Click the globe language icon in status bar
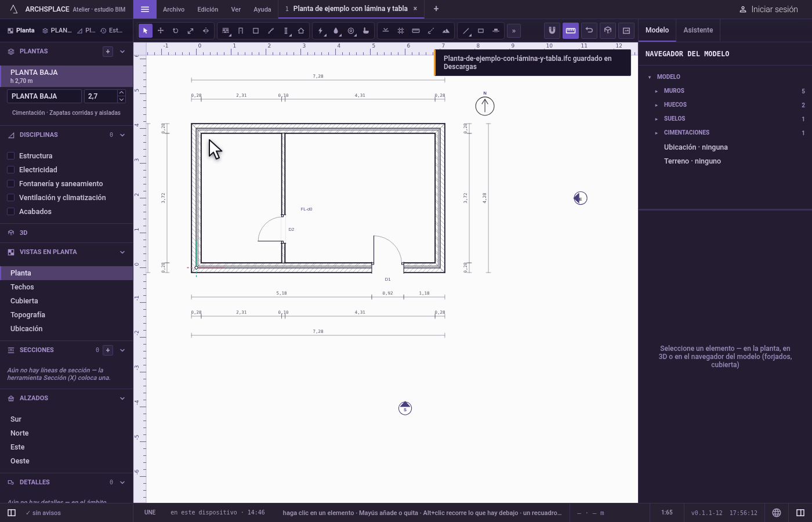This screenshot has width=812, height=522. (x=777, y=513)
